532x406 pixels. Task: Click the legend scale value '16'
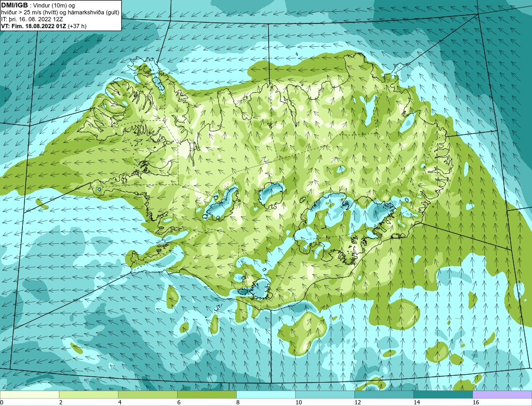[476, 402]
